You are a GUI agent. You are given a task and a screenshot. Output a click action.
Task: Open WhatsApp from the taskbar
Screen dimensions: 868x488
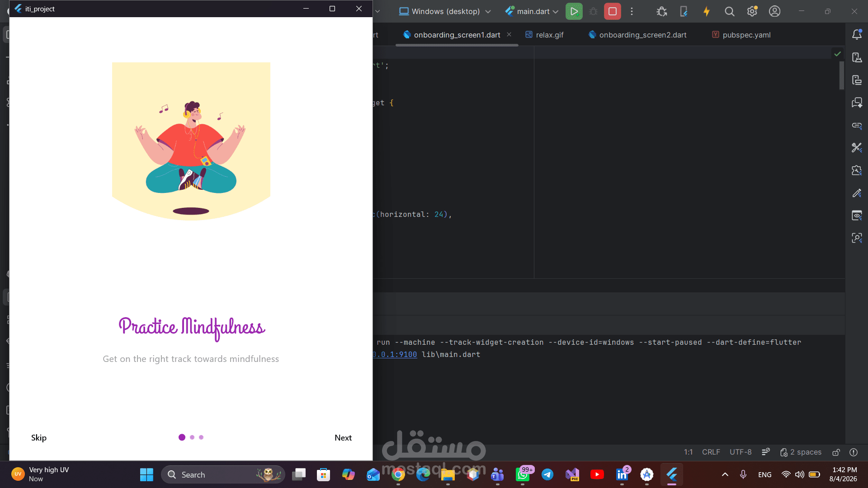coord(523,474)
